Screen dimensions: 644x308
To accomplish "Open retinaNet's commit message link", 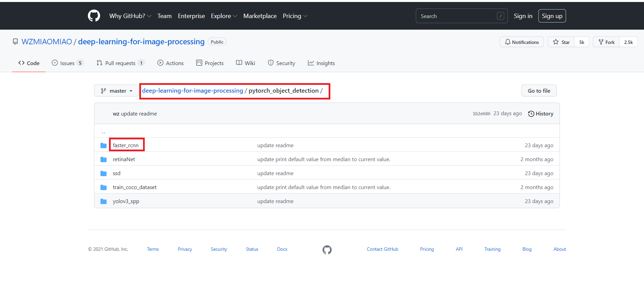I will (324, 159).
